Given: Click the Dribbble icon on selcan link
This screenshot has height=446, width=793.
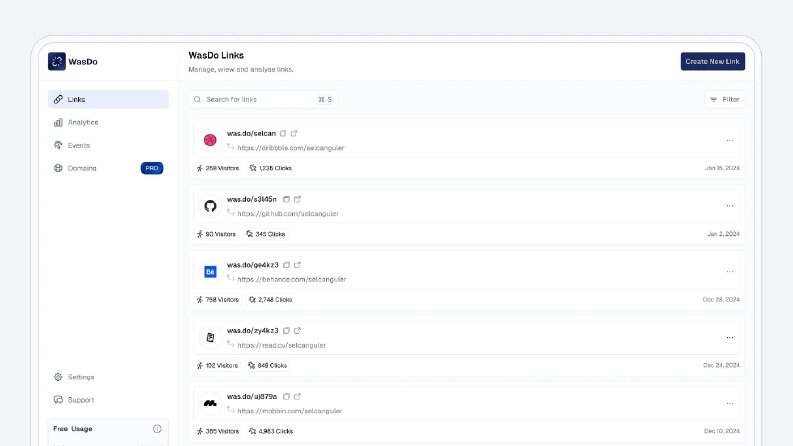Looking at the screenshot, I should (x=210, y=140).
